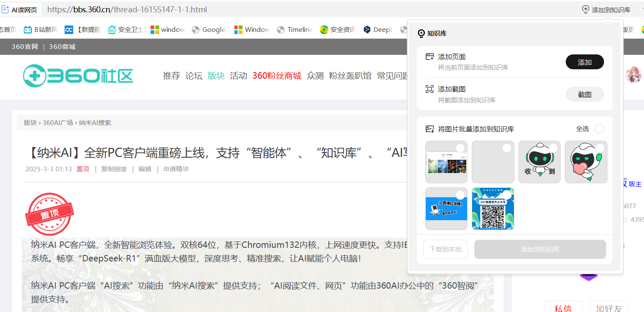Image resolution: width=644 pixels, height=312 pixels.
Task: Open the B站新风 bookmark
Action: point(40,29)
